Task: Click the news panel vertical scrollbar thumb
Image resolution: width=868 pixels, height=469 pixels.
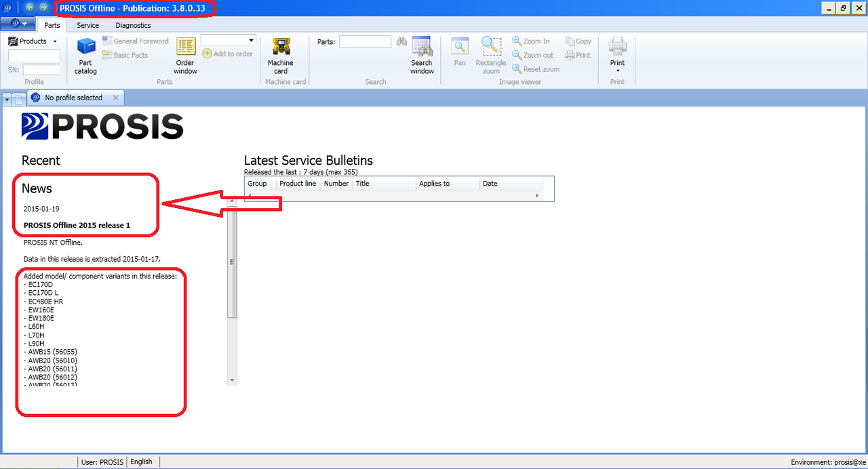Action: click(x=232, y=262)
